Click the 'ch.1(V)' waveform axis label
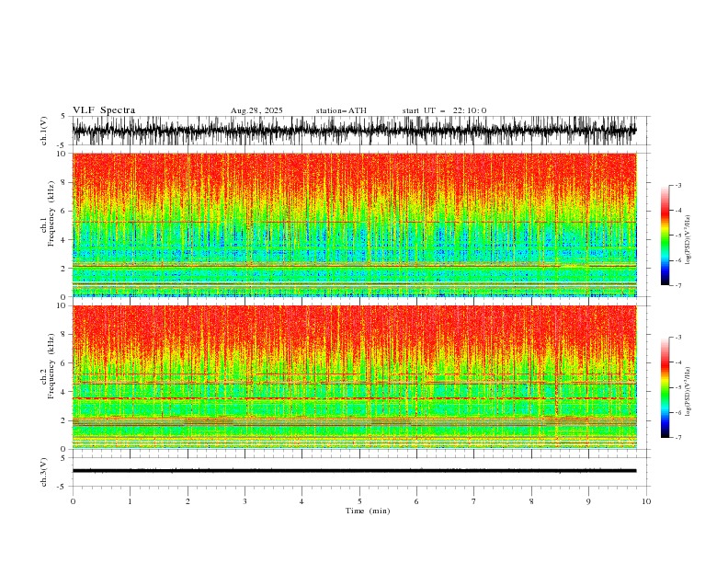This screenshot has height=563, width=728. coord(44,131)
